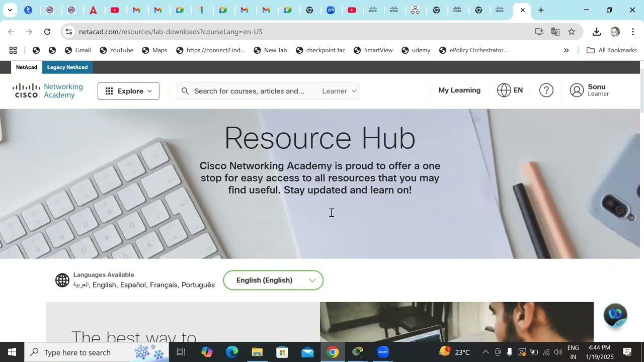Open Microsoft Store from the taskbar

[x=282, y=352]
